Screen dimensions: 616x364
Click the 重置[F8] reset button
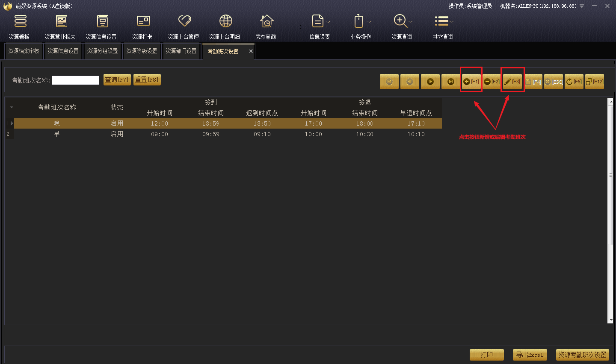point(147,80)
